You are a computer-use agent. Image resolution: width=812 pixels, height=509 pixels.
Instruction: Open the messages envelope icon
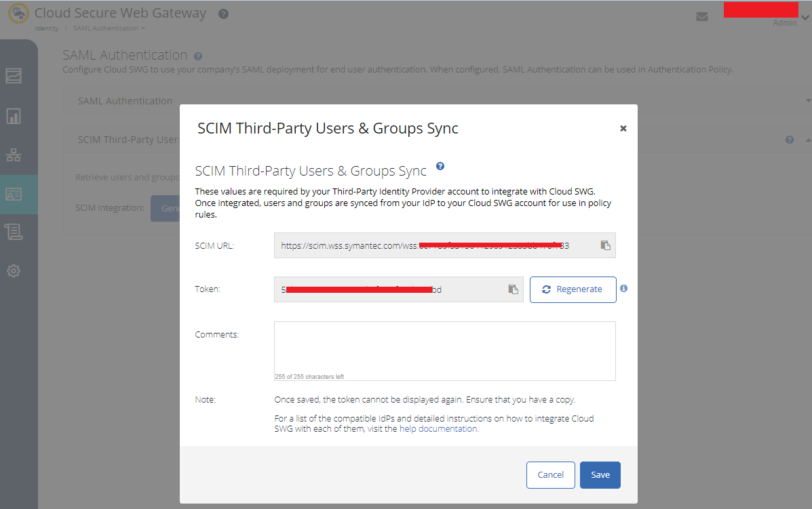(x=702, y=17)
